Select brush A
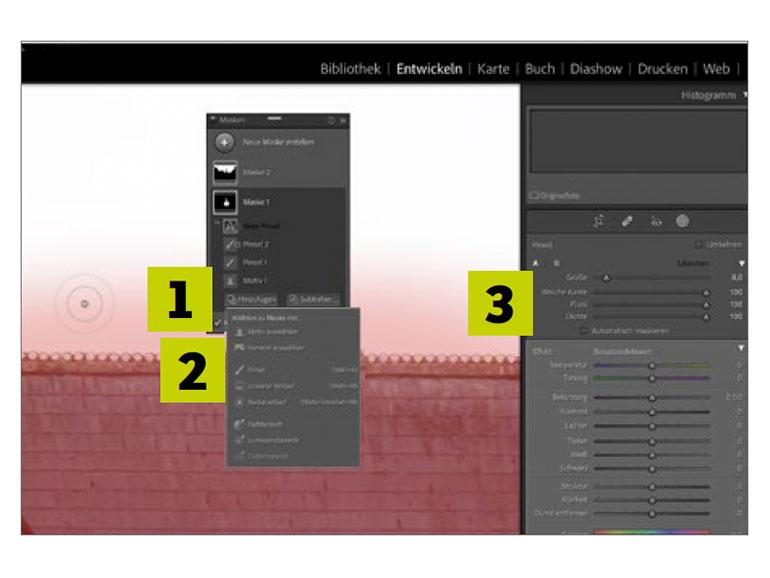Screen dimensions: 770x578 [x=536, y=264]
